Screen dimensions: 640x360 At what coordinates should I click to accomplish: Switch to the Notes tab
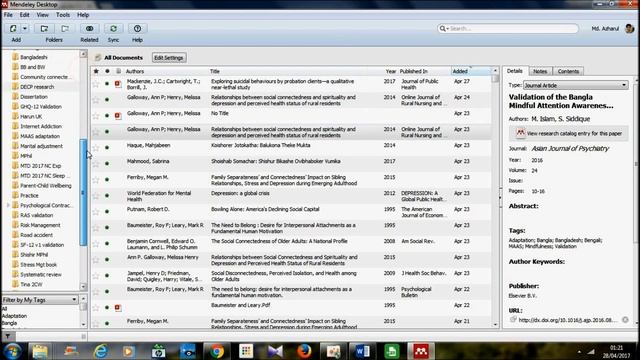540,71
